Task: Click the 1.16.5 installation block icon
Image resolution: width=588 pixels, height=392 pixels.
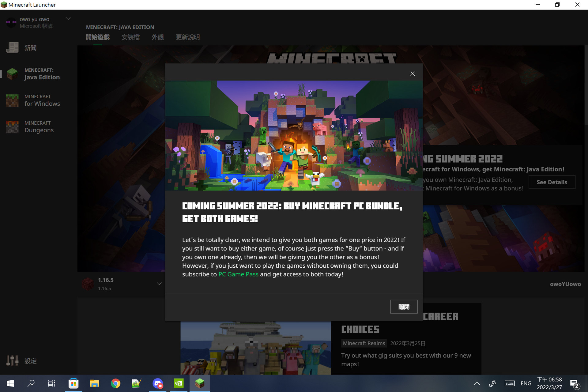Action: pyautogui.click(x=88, y=284)
